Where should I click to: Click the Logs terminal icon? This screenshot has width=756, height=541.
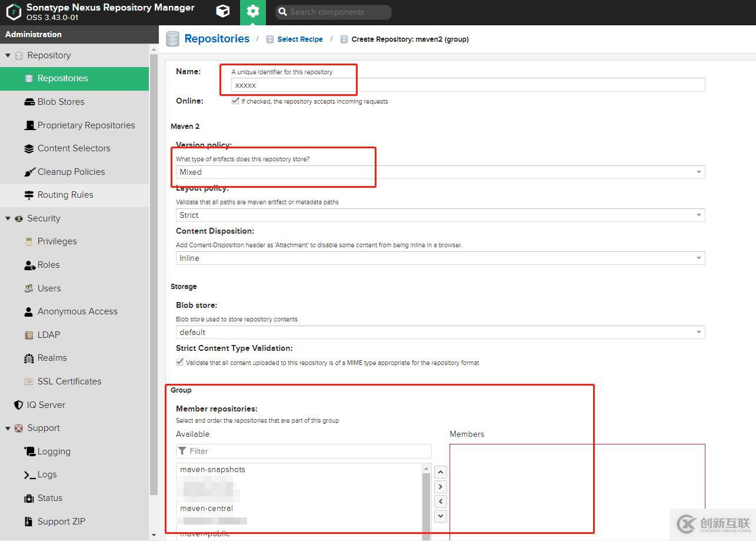pyautogui.click(x=29, y=474)
